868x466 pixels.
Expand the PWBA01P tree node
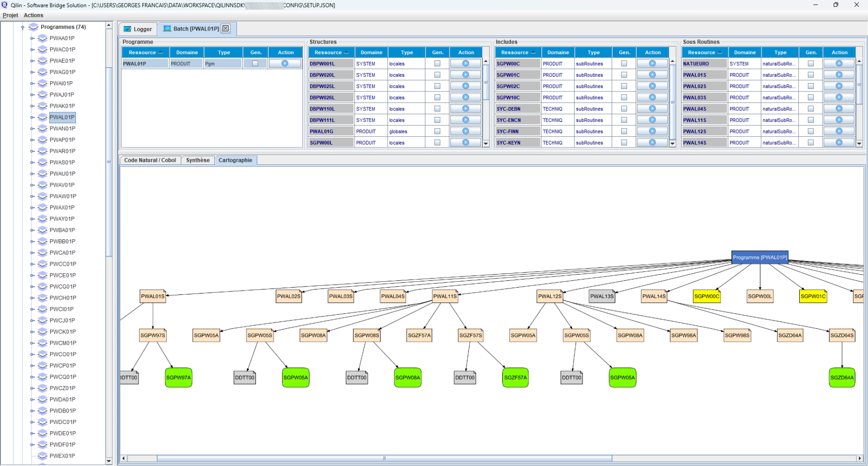[x=32, y=230]
